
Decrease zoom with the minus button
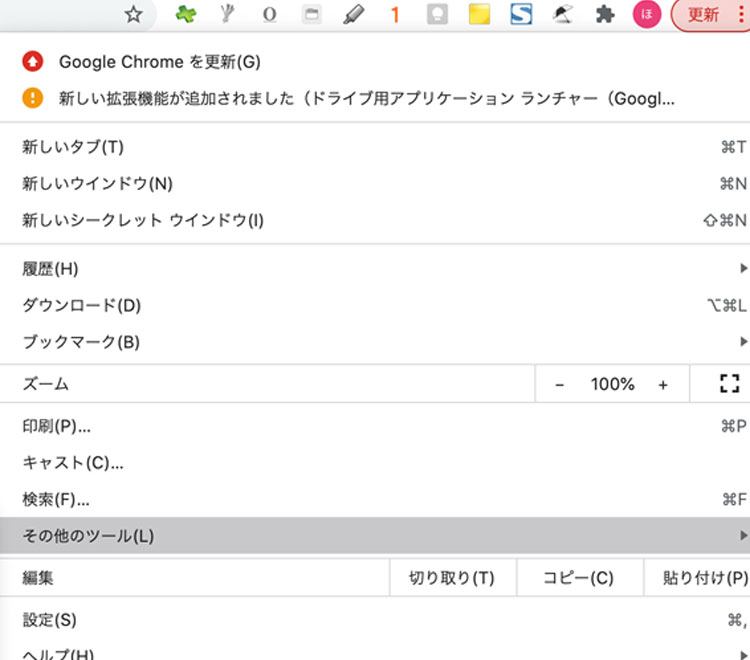click(x=560, y=384)
